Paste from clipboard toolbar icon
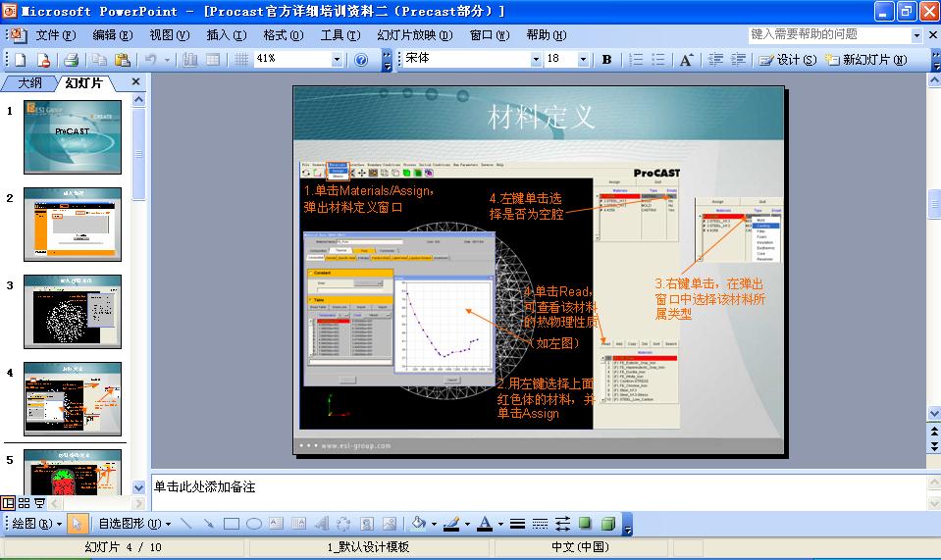941x560 pixels. click(x=122, y=60)
